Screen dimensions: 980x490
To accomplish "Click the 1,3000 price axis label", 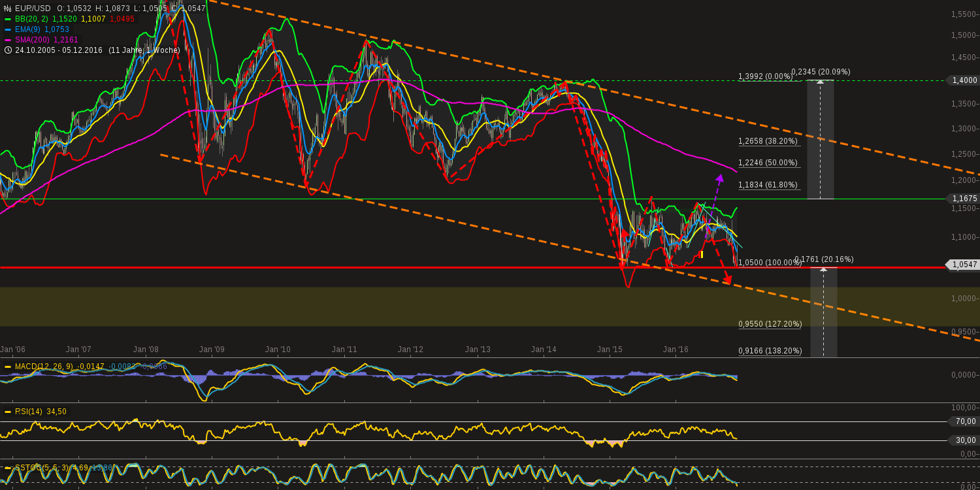I will (964, 129).
